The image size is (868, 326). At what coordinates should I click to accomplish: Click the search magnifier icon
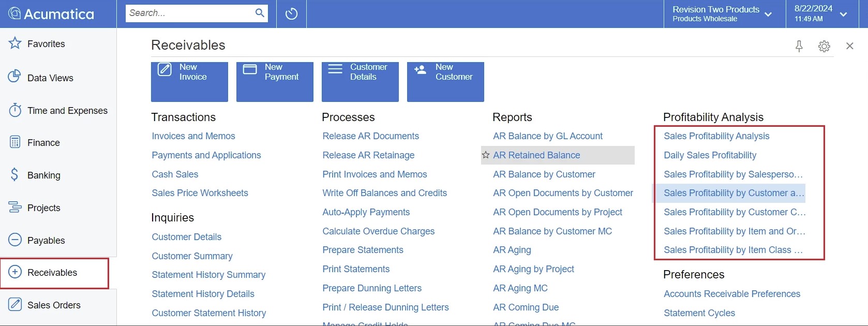click(260, 13)
